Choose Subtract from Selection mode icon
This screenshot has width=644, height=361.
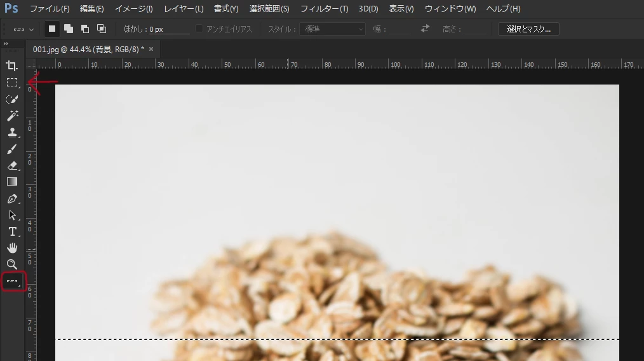(85, 29)
